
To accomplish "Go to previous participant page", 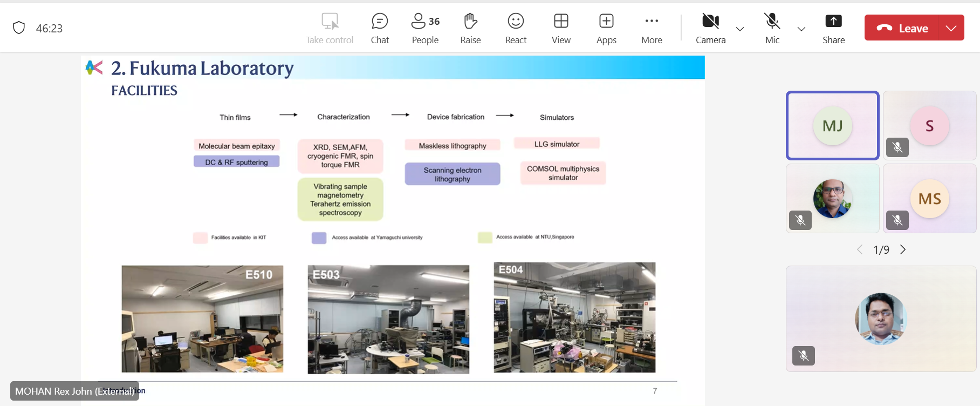I will [x=860, y=249].
